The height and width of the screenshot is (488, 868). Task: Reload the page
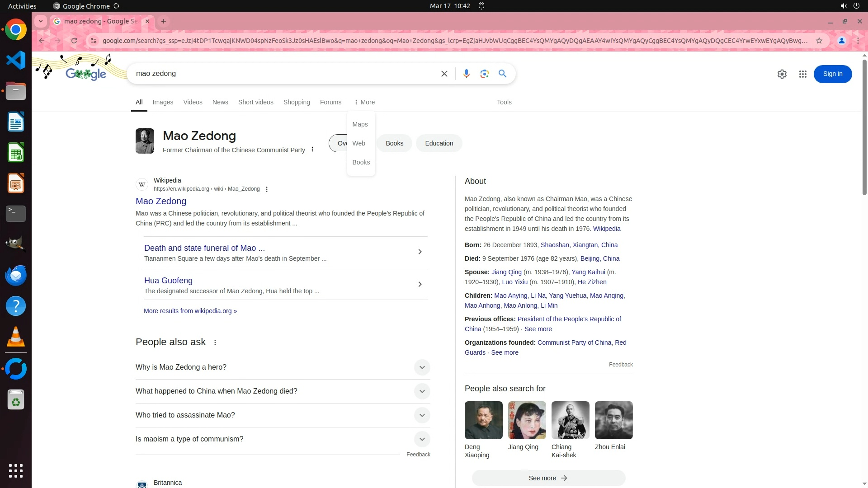coord(74,41)
